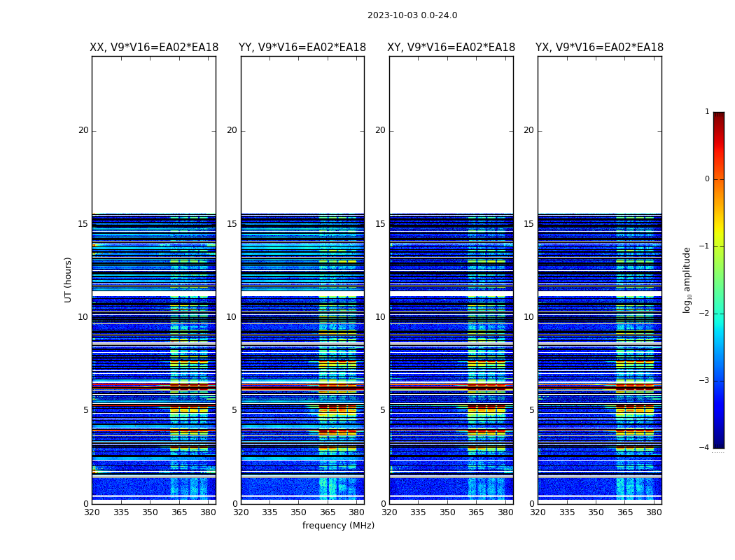Viewport: 735px width, 560px height.
Task: Click the 5 hour tick on YY panel
Action: tap(234, 410)
